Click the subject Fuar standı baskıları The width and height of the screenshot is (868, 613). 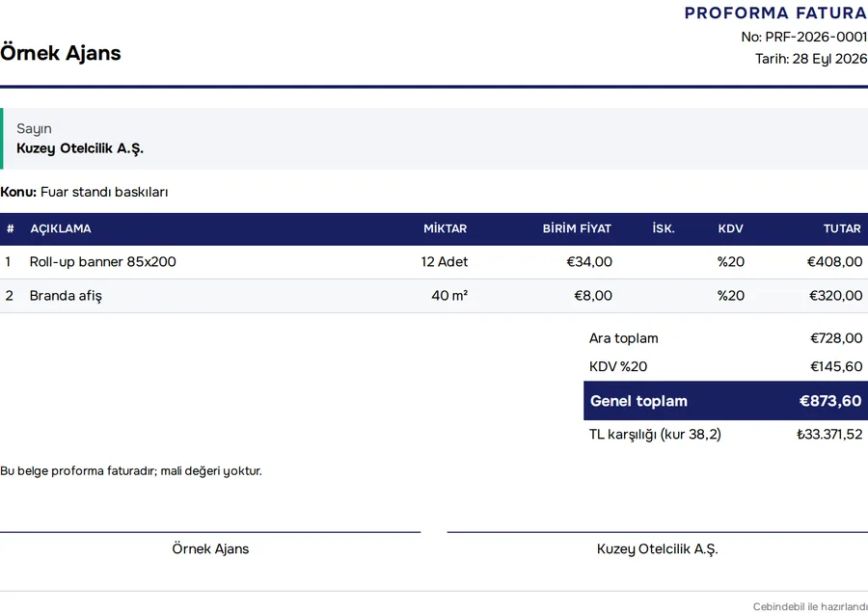104,192
